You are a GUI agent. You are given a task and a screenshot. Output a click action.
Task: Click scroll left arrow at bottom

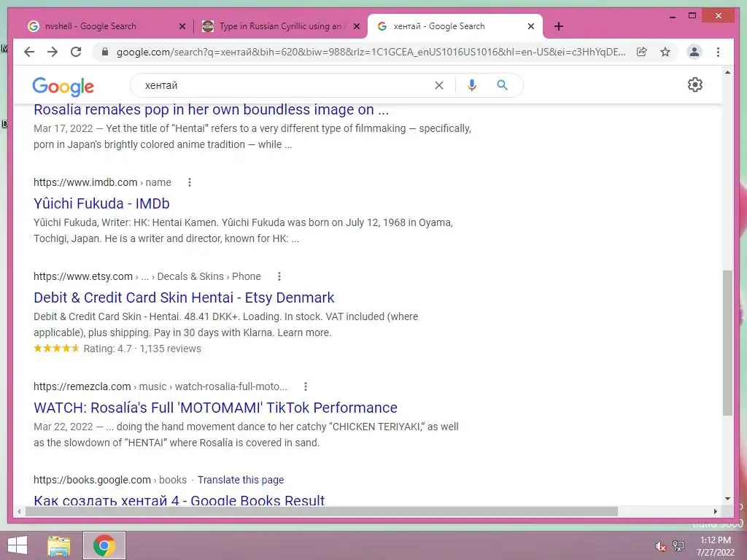(18, 511)
